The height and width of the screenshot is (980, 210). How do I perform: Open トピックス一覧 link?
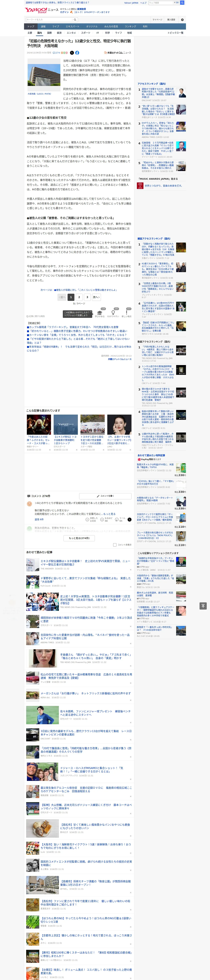pos(175,33)
